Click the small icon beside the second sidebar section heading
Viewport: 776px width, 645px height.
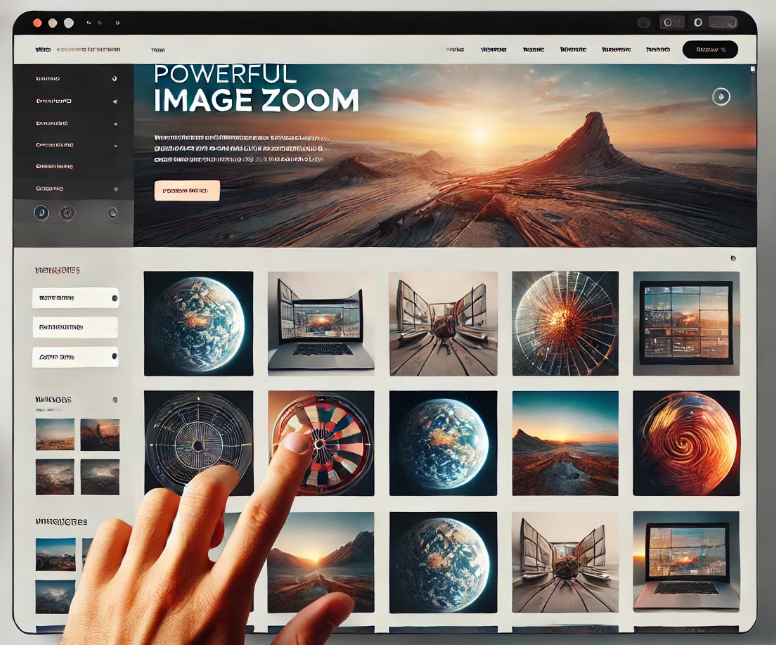coord(115,399)
